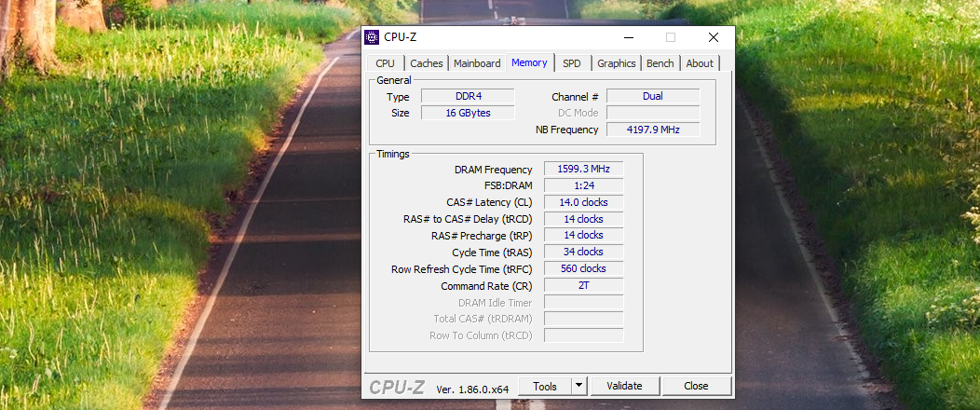Click the 'DRAM Frequency' label
This screenshot has width=980, height=410.
[x=493, y=170]
